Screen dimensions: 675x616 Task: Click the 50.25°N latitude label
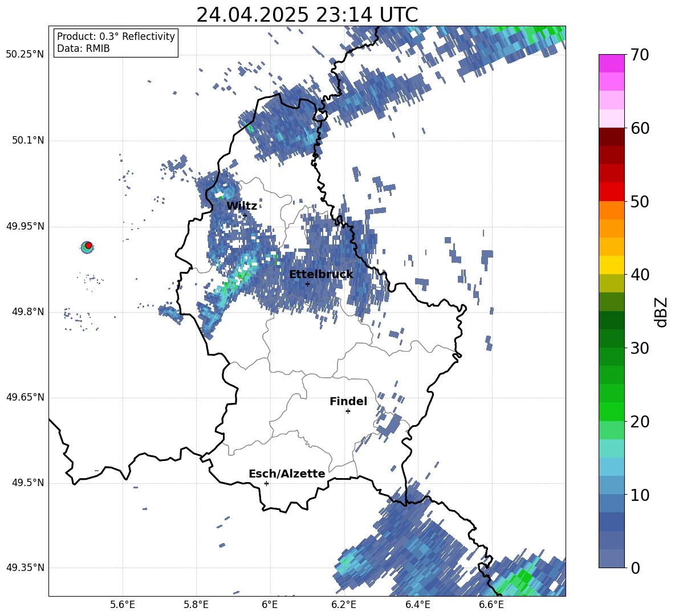click(x=25, y=55)
